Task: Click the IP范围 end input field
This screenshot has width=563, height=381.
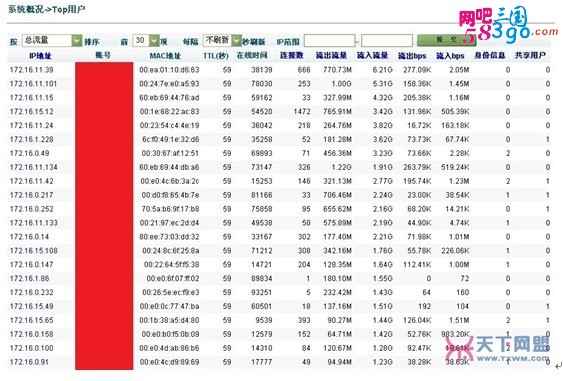Action: pos(387,41)
